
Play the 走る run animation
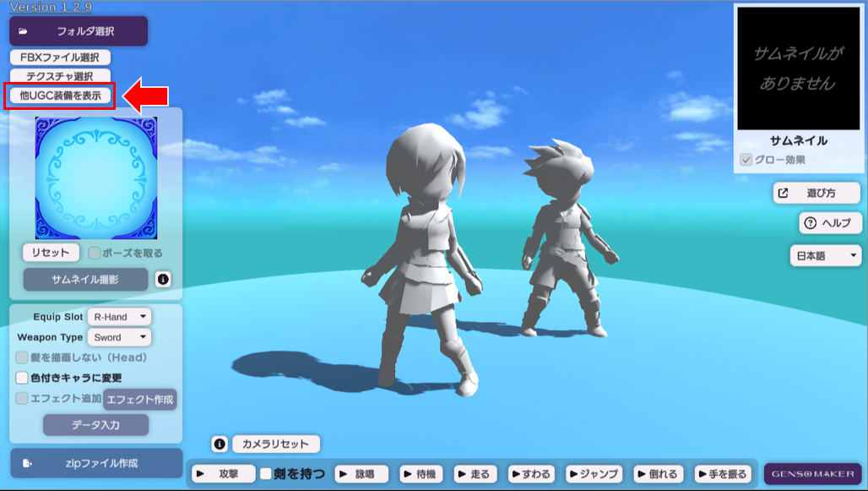tap(473, 474)
